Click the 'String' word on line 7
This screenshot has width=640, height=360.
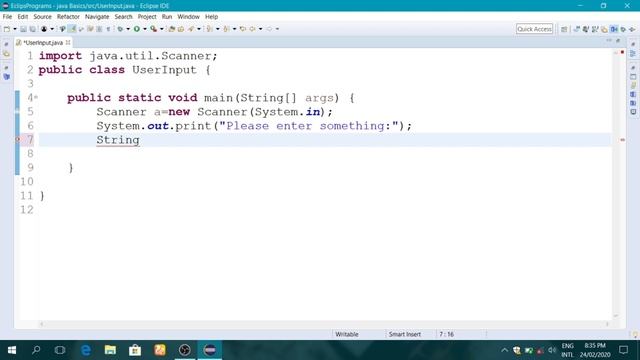[x=118, y=140]
